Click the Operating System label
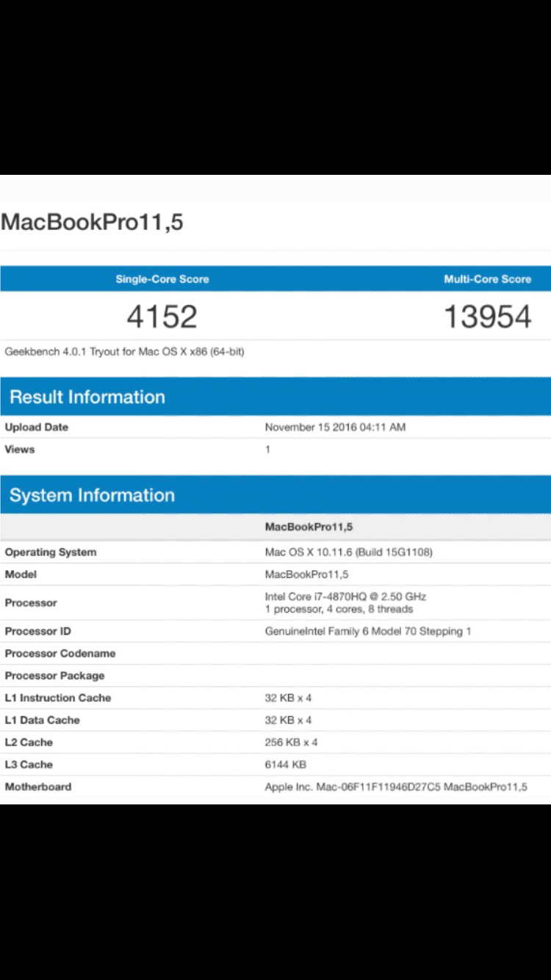The width and height of the screenshot is (551, 980). click(51, 552)
